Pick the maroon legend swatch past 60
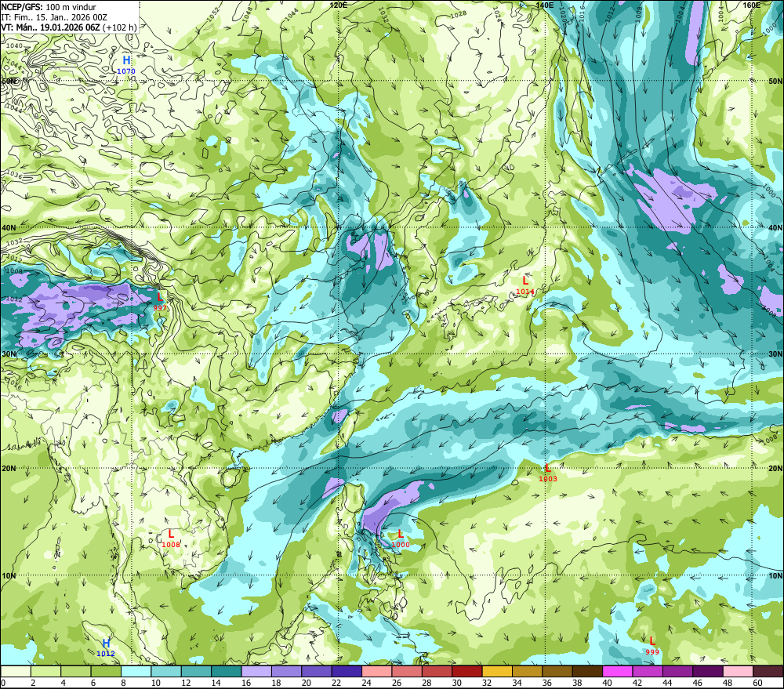This screenshot has height=689, width=784. coord(768,671)
